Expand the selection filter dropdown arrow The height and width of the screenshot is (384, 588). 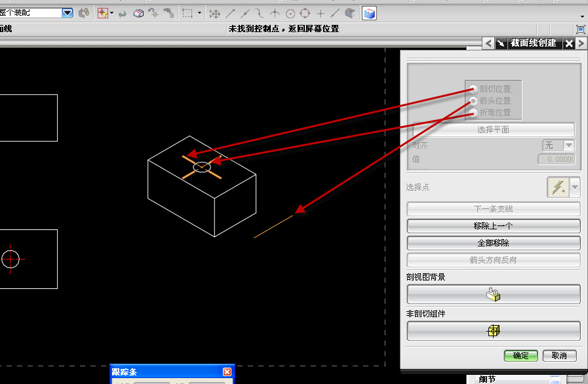pyautogui.click(x=111, y=13)
